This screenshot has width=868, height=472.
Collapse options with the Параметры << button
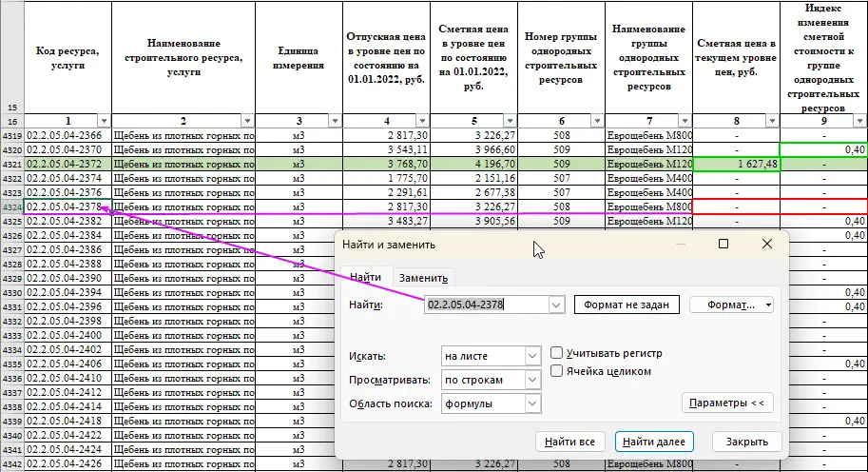727,403
